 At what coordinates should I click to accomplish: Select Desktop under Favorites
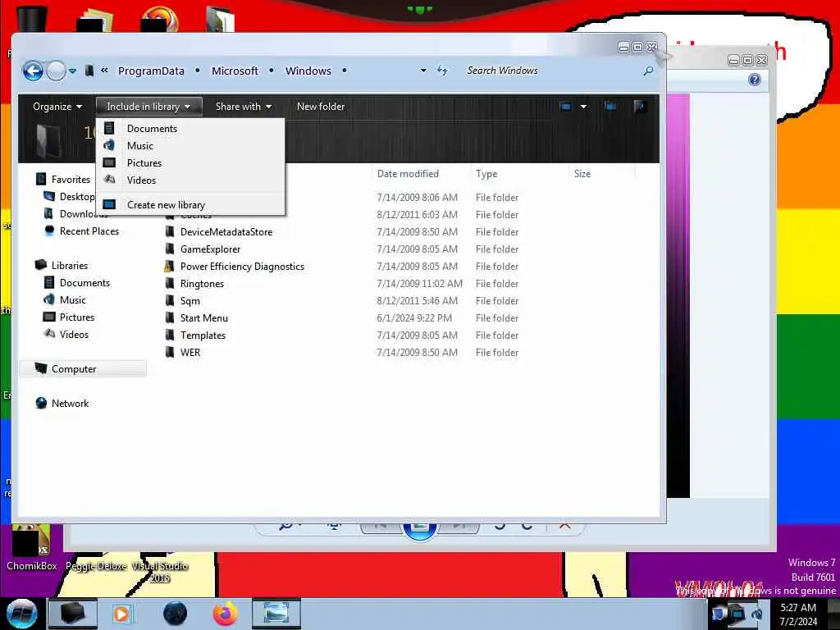[x=69, y=197]
